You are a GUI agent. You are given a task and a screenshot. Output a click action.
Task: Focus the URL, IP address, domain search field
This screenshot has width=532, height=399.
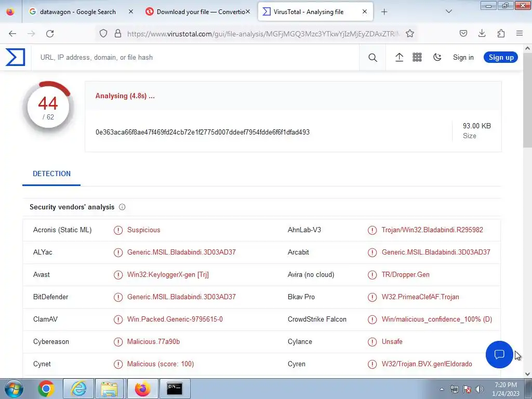[x=195, y=57]
